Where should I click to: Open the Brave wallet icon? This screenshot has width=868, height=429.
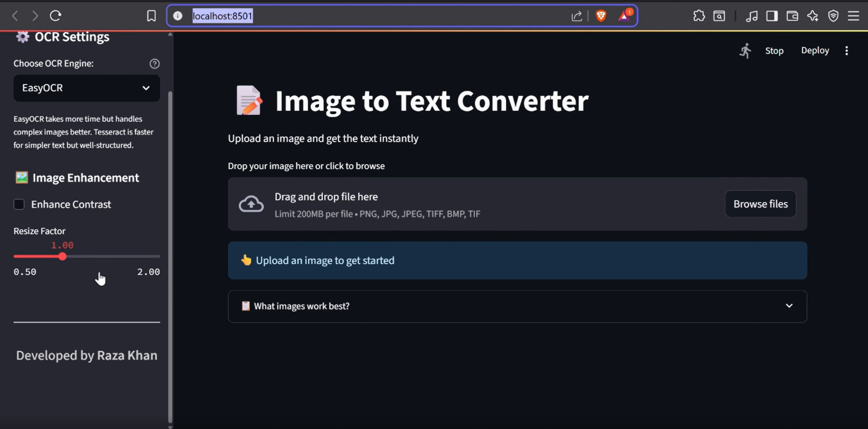(x=792, y=16)
